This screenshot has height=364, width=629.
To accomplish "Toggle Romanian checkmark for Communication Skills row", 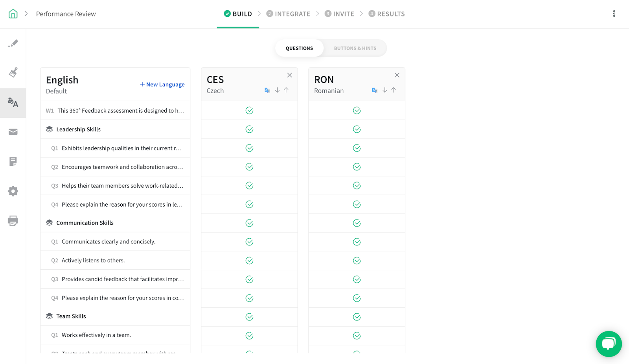I will click(x=357, y=223).
